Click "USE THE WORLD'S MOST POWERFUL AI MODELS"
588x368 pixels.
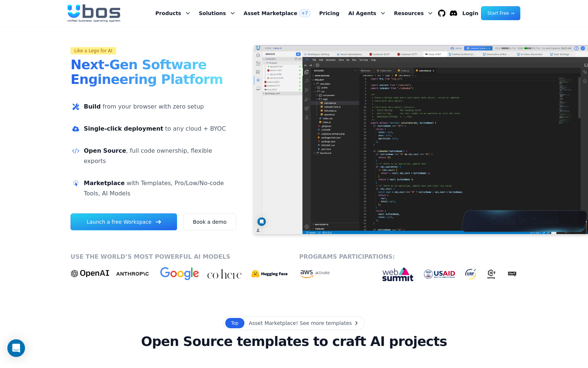[x=150, y=257]
